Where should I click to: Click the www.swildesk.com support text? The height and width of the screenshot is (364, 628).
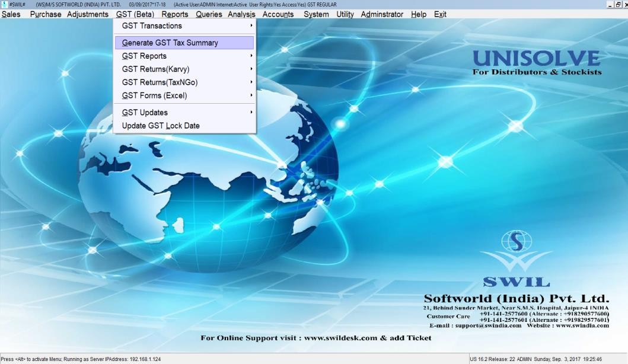[x=340, y=338]
